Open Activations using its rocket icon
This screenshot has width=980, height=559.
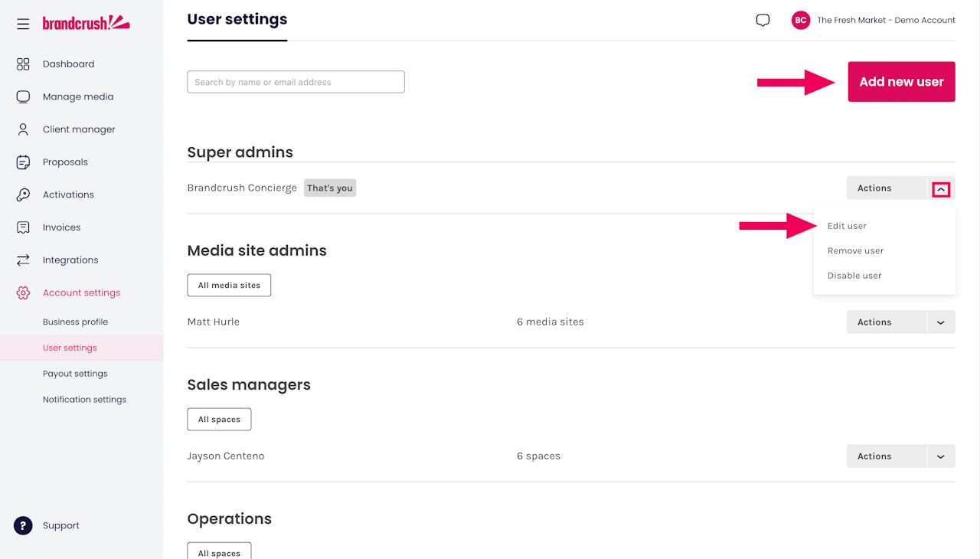click(23, 195)
